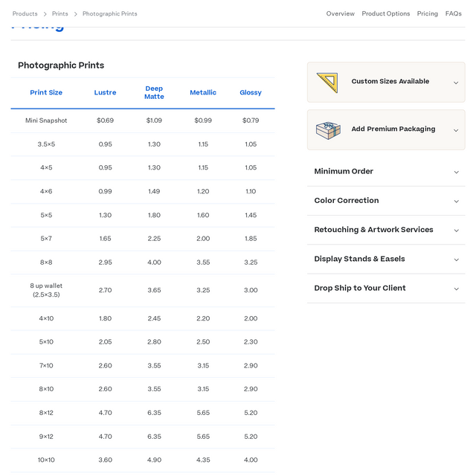Screen dimensions: 476x476
Task: Click the 4.00 Deep Matte price for 8×8
Action: (154, 262)
